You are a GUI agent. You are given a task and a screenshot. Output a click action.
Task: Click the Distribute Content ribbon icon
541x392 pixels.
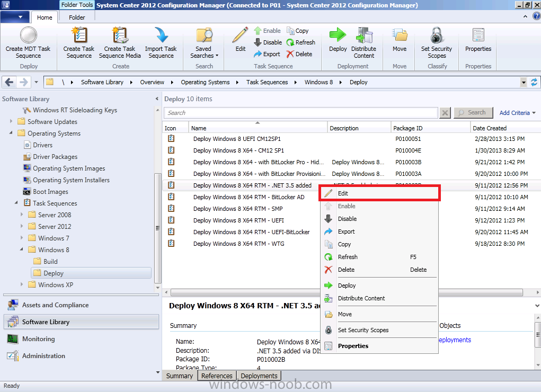click(x=364, y=35)
